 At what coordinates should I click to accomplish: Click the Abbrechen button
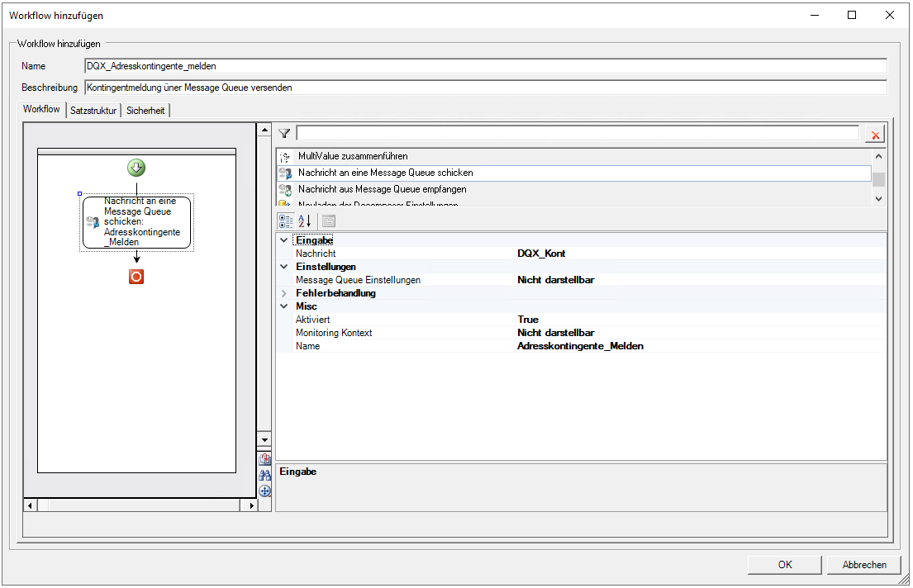pos(864,565)
